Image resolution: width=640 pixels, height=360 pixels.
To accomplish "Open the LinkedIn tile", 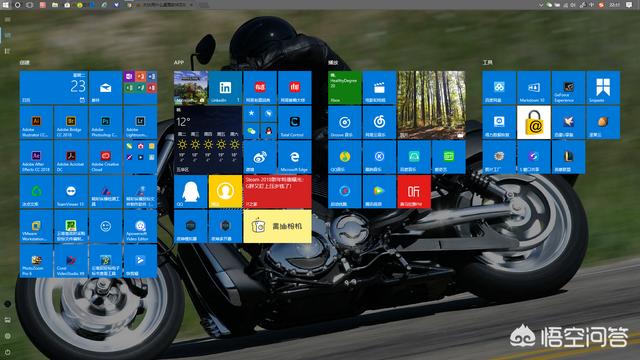I will 225,88.
